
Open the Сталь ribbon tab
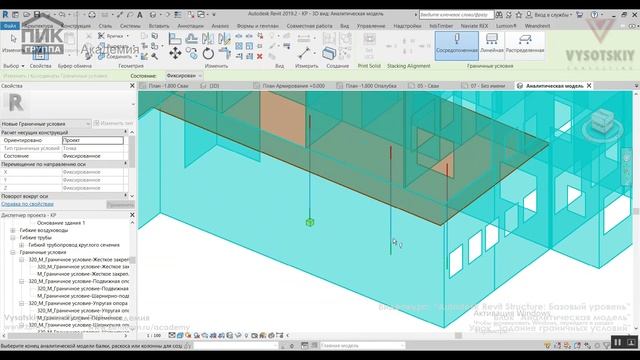coord(105,26)
